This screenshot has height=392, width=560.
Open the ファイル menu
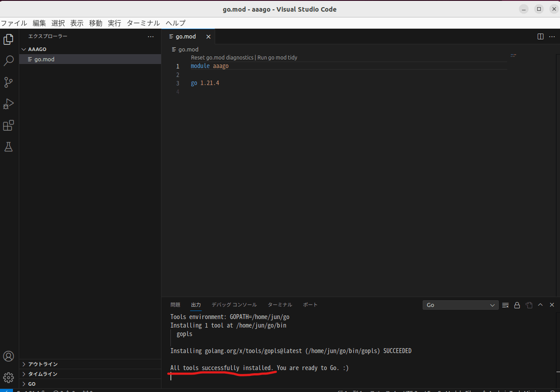14,23
